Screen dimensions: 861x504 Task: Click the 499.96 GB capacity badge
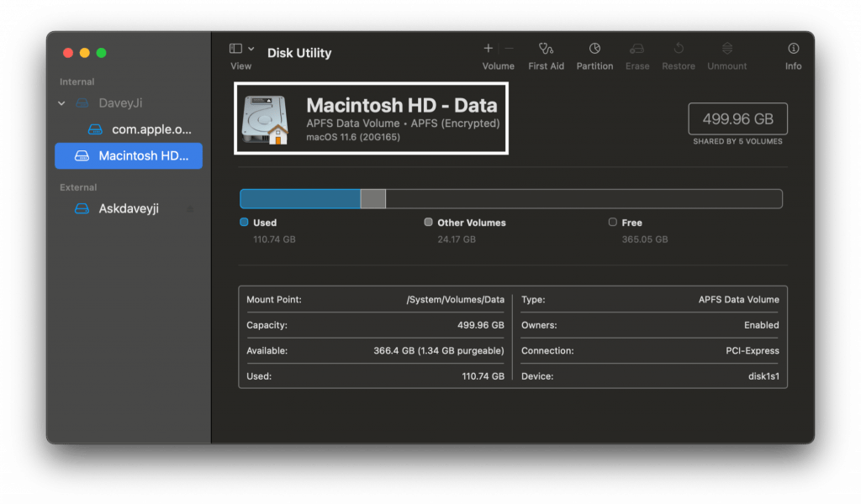[x=737, y=118]
